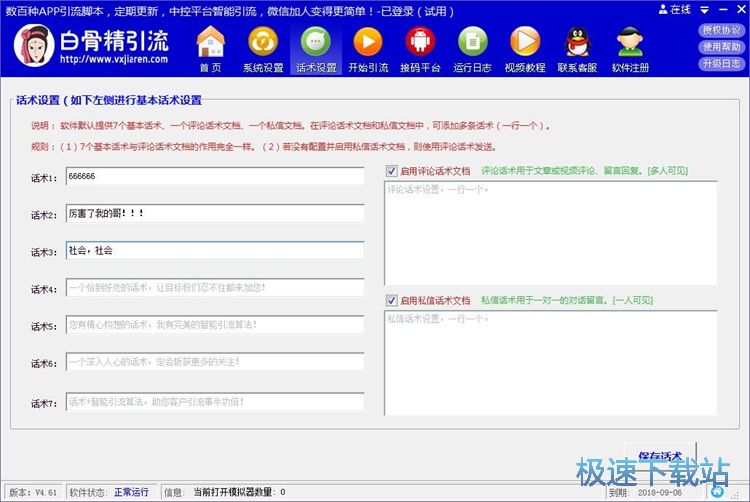Click inside the 评论话术设置 text area
The height and width of the screenshot is (502, 750).
551,232
